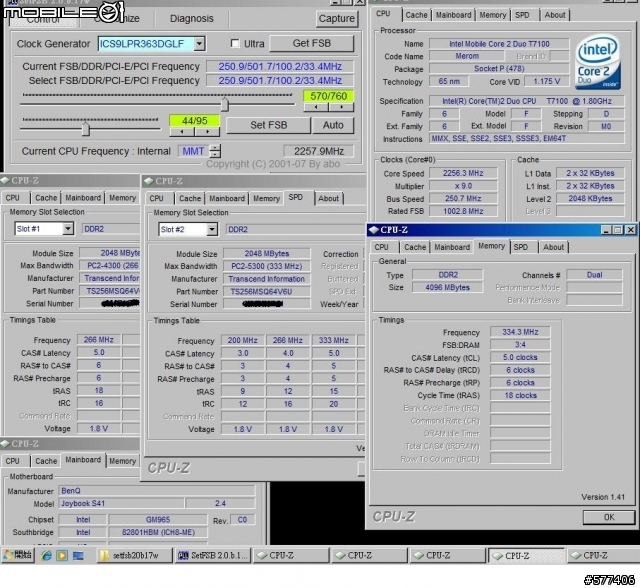Switch to SetFSB 2.0.b.1 taskbar button
The height and width of the screenshot is (588, 640).
pyautogui.click(x=213, y=555)
